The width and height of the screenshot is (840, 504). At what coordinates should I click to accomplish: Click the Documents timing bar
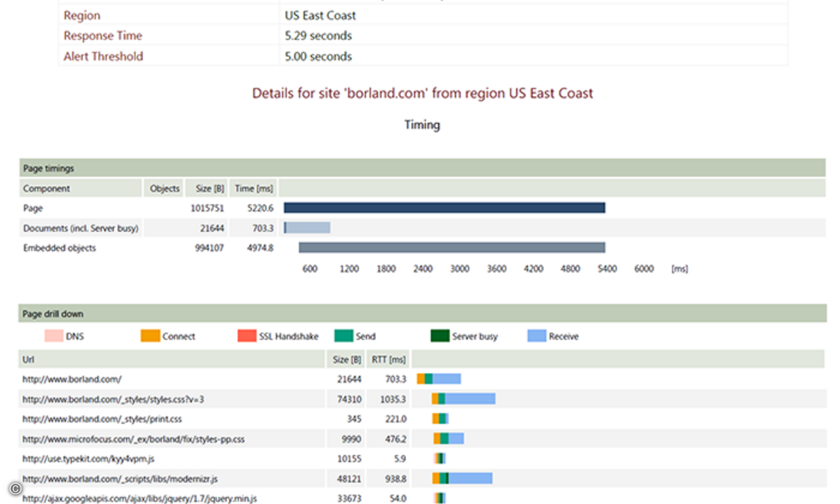[x=307, y=227]
